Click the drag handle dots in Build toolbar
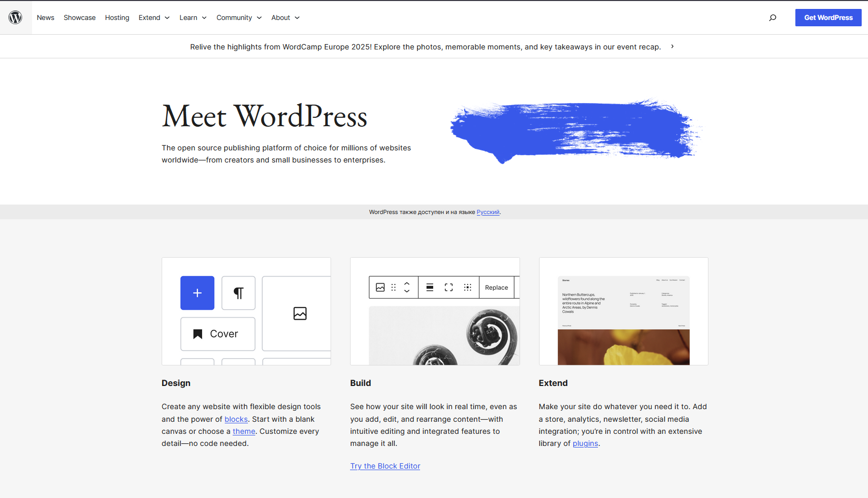 pyautogui.click(x=394, y=287)
